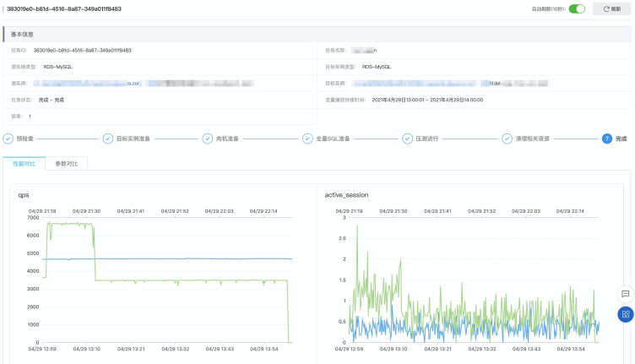
Task: Click the 全量SQL准备 step checkmark icon
Action: pyautogui.click(x=307, y=139)
